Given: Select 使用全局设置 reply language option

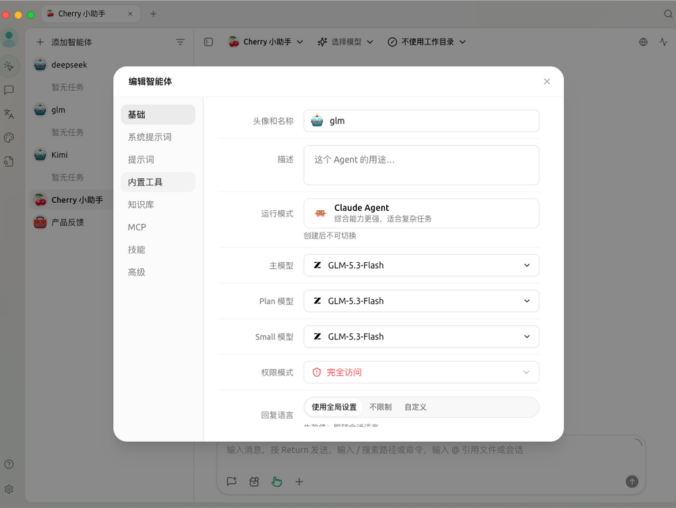Looking at the screenshot, I should (334, 407).
